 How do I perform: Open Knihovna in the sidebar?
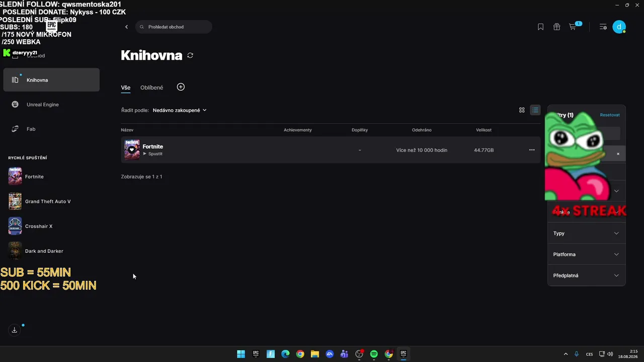pyautogui.click(x=51, y=80)
